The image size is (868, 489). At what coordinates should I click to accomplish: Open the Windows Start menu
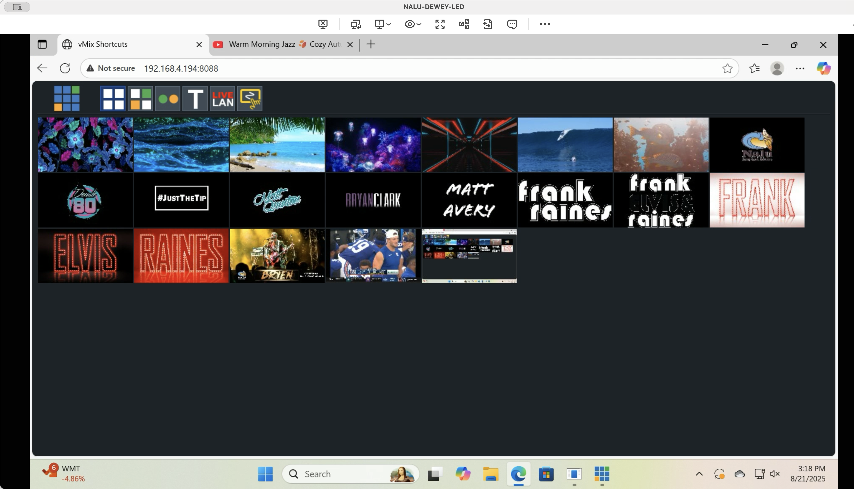tap(265, 474)
